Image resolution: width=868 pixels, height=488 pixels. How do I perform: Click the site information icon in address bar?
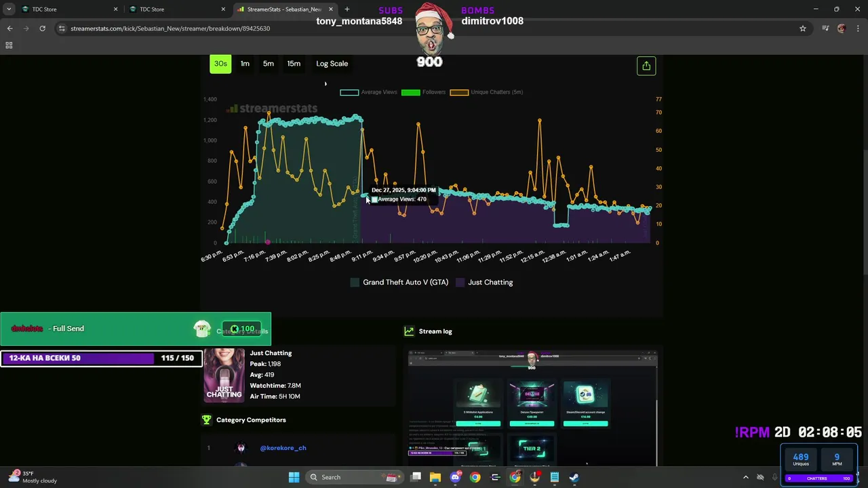(62, 28)
